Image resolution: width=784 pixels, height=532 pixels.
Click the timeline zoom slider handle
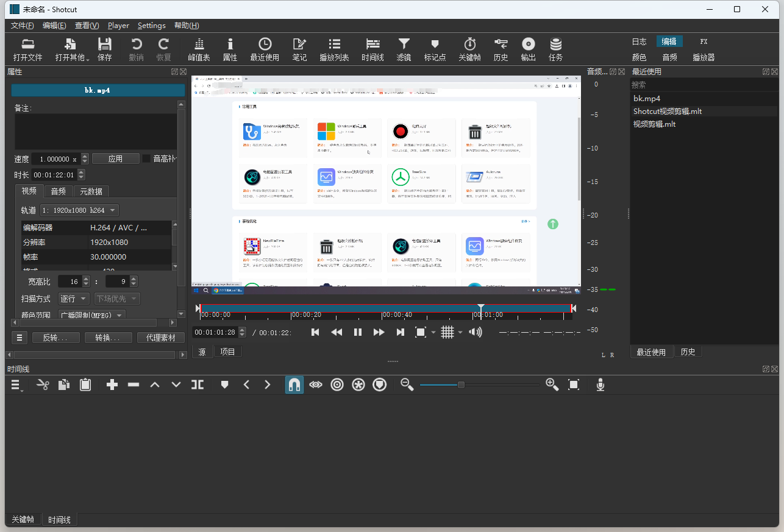(x=461, y=385)
